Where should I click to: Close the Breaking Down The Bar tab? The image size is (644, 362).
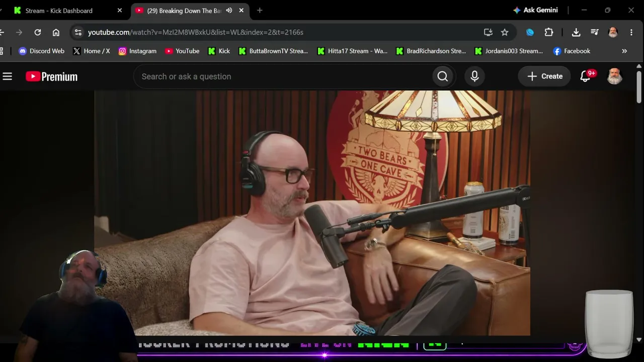pos(242,11)
